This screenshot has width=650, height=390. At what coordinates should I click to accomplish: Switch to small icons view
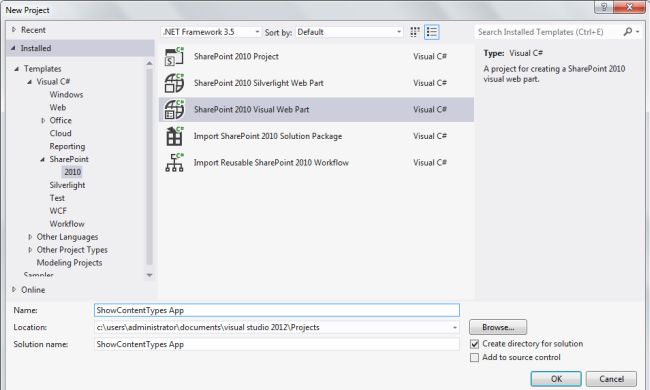415,32
